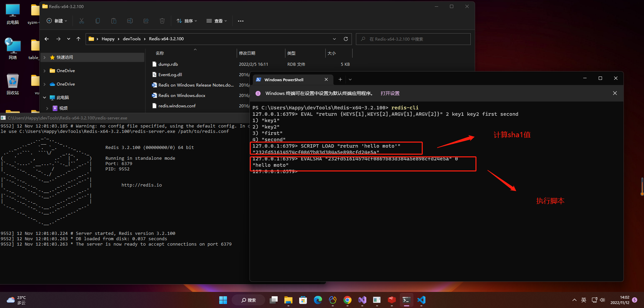This screenshot has height=308, width=644.
Task: Click the Rename icon in Explorer toolbar
Action: coord(130,21)
